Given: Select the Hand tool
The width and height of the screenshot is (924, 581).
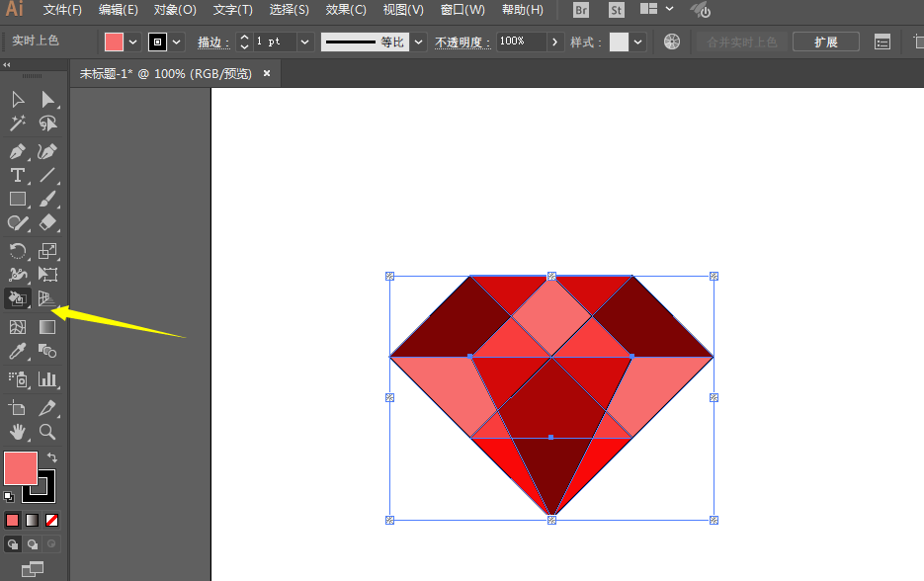Looking at the screenshot, I should (18, 432).
